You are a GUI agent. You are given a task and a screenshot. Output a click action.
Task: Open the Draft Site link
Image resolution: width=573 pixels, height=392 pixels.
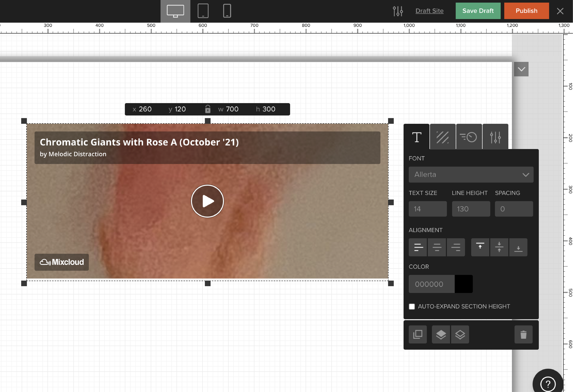tap(429, 11)
